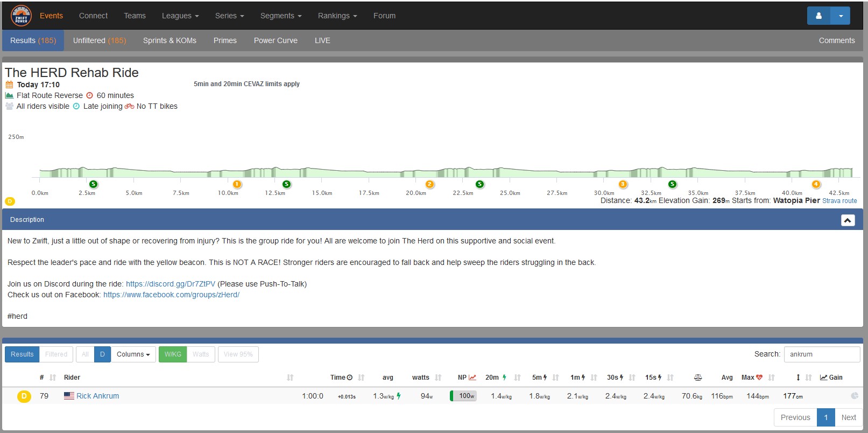This screenshot has height=433, width=868.
Task: Open the Events menu item
Action: (x=51, y=16)
